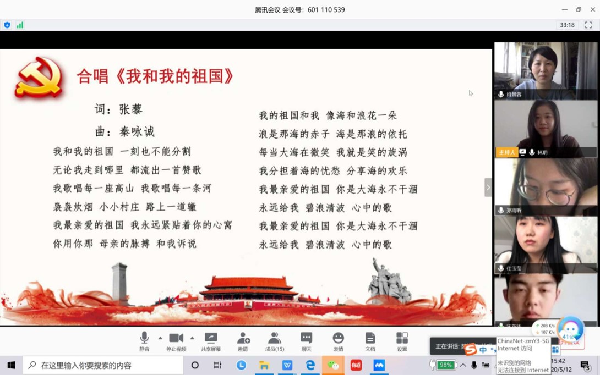Open the chat panel
Viewport: 600px width, 375px height.
[x=307, y=341]
